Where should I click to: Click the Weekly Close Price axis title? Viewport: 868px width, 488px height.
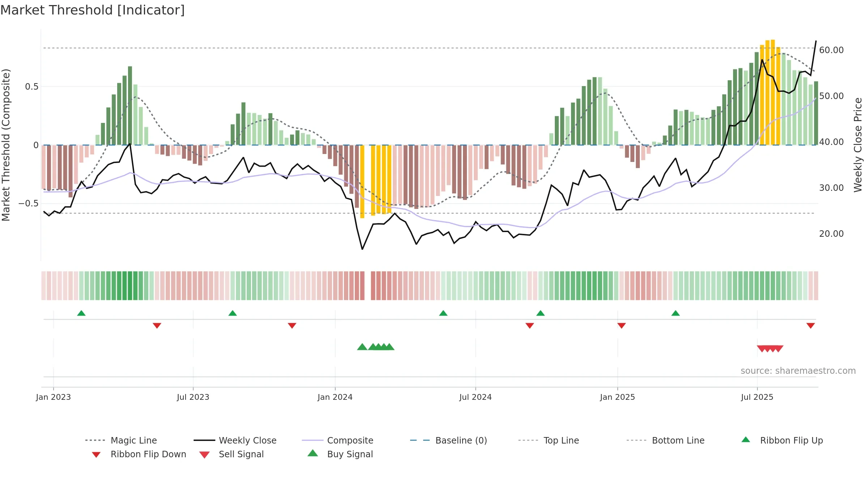[858, 145]
